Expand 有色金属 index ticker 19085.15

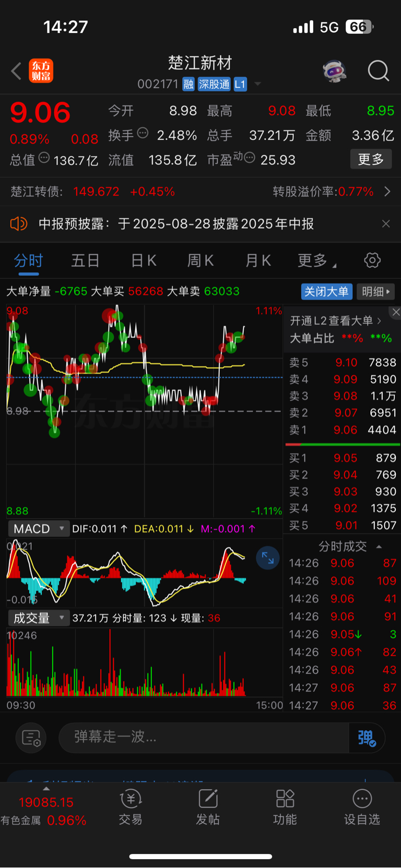[46, 802]
